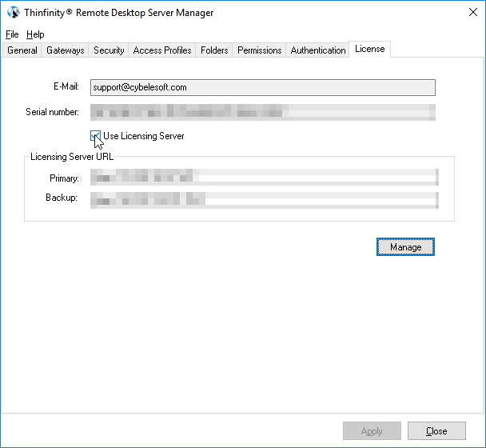
Task: Open the Access Profiles tab
Action: click(x=162, y=50)
